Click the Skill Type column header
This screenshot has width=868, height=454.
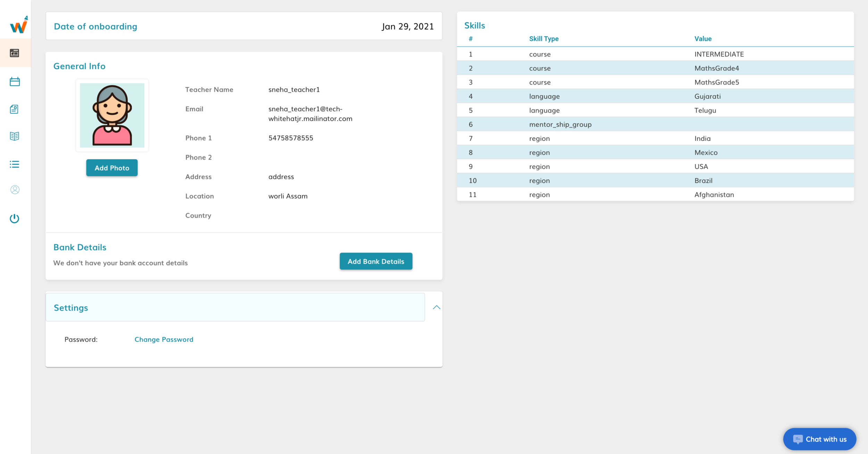click(544, 39)
